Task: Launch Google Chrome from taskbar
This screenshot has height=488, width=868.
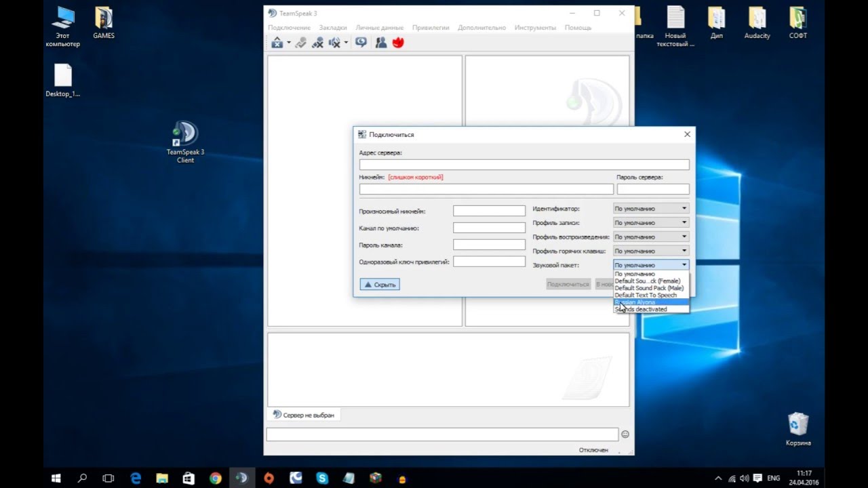Action: pyautogui.click(x=215, y=478)
